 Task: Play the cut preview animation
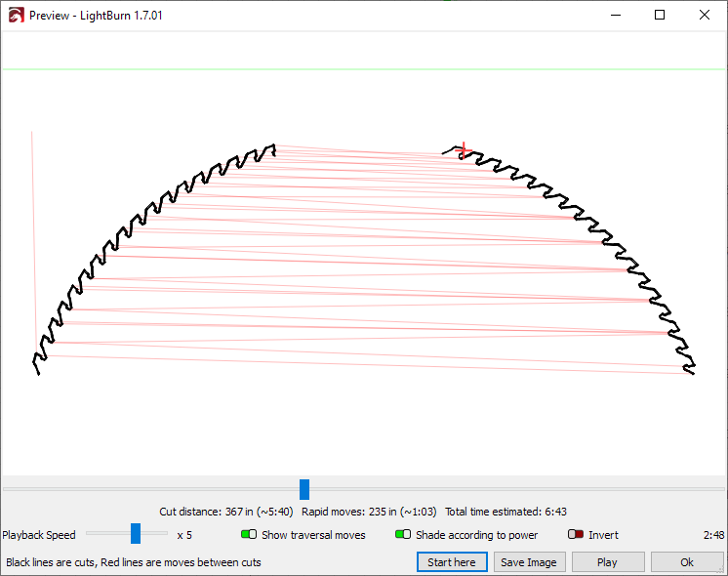tap(607, 562)
